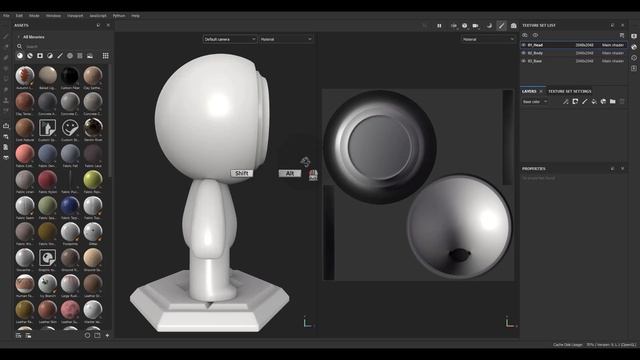Open the Shader settings side panel icon

[x=634, y=47]
